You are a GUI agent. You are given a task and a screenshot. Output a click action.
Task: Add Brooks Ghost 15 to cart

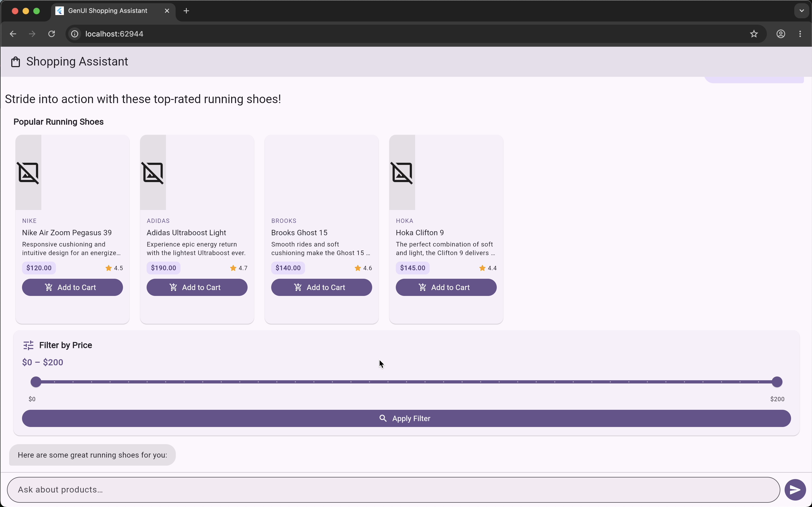click(x=321, y=287)
